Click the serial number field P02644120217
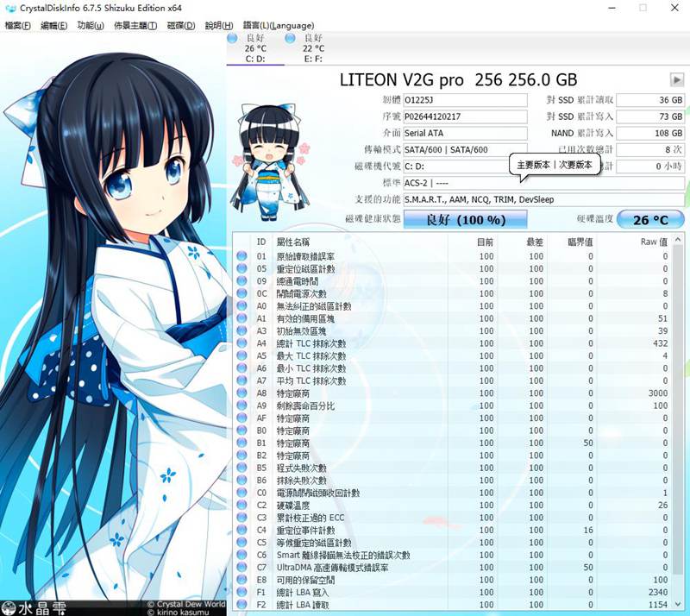Image resolution: width=690 pixels, height=616 pixels. point(465,116)
